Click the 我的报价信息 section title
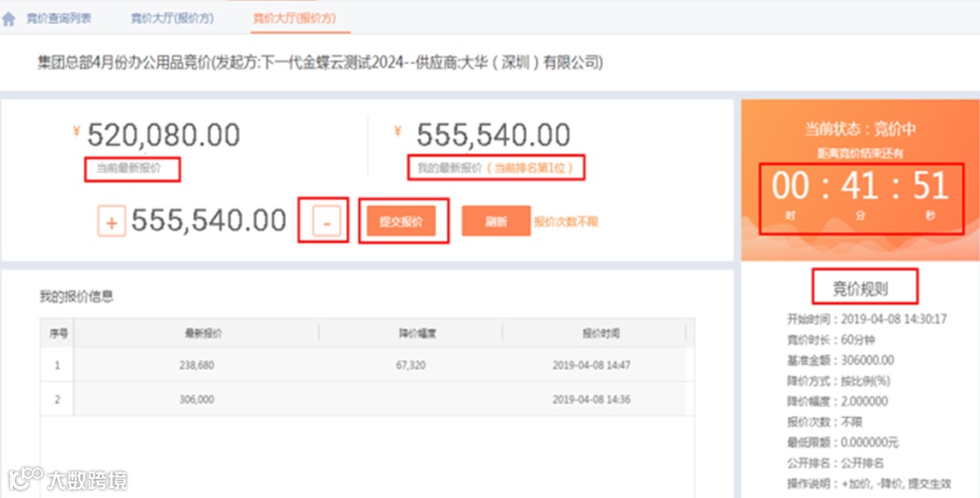The width and height of the screenshot is (980, 498). point(76,297)
